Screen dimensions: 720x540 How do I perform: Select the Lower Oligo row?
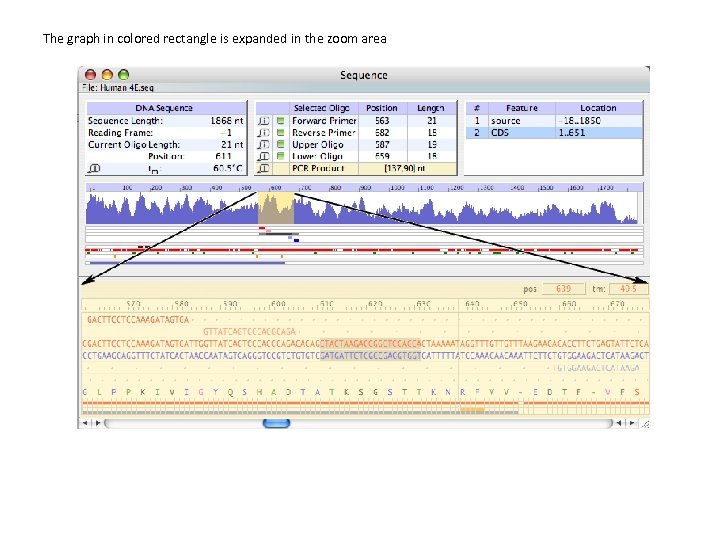(356, 156)
